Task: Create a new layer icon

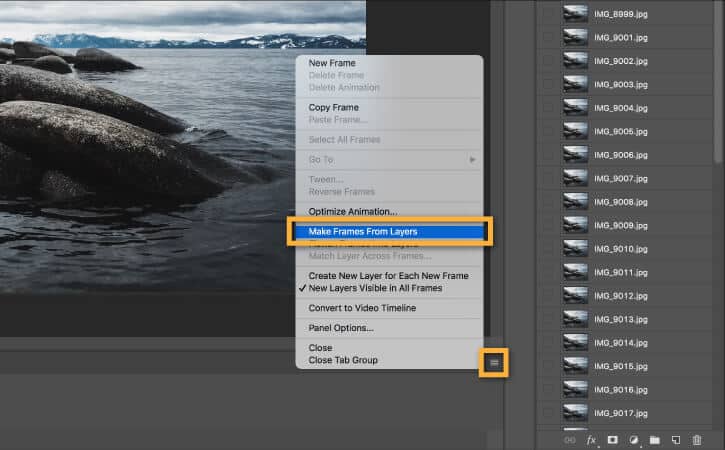Action: [676, 440]
